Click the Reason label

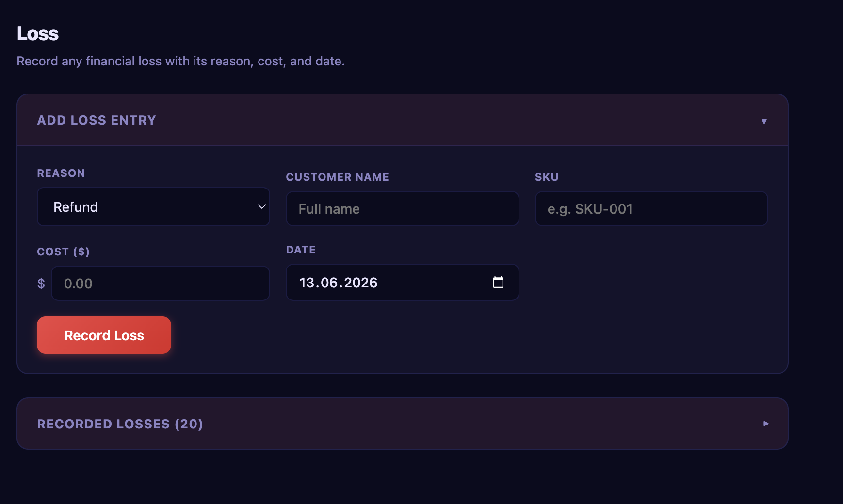(x=61, y=173)
